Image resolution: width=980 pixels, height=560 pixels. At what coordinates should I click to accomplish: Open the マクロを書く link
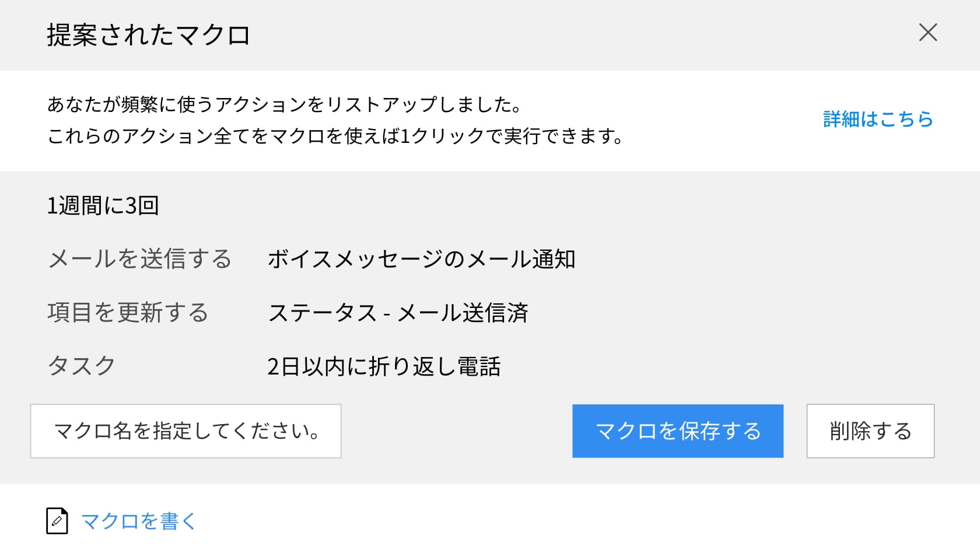click(139, 521)
